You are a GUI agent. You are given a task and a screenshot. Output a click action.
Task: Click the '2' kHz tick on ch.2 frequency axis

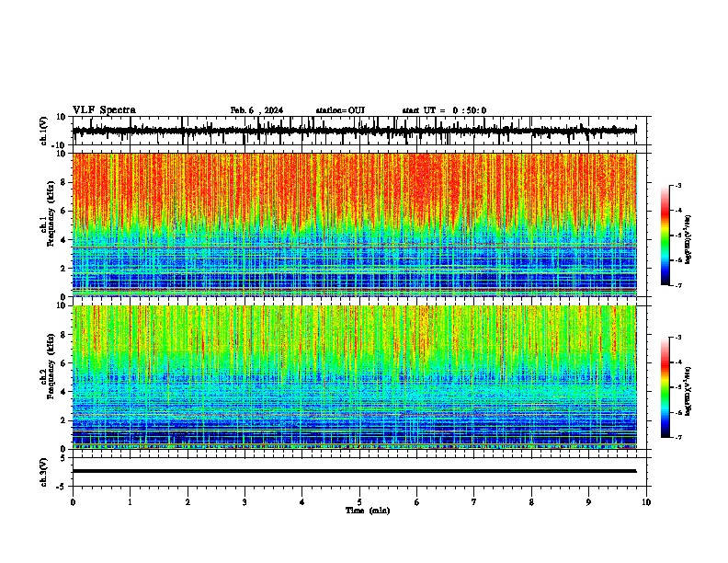[x=63, y=420]
